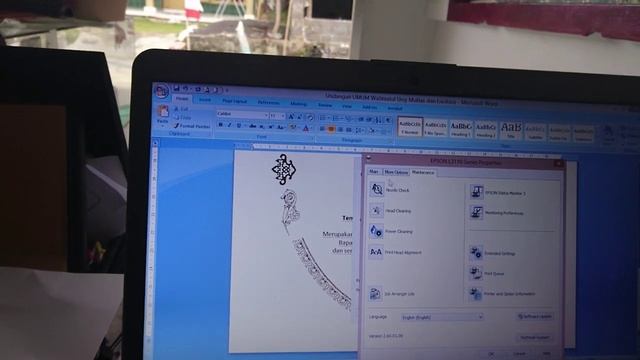
Task: Open the Review ribbon tab
Action: pos(325,105)
